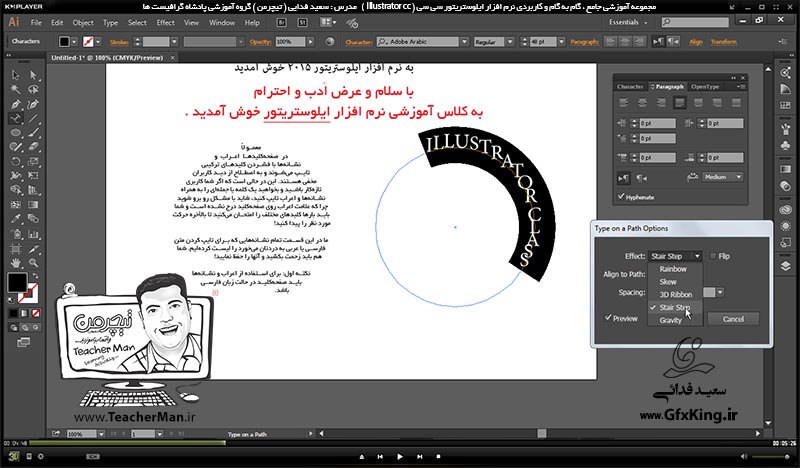This screenshot has height=468, width=800.
Task: Uncheck the Hyphenate checkbox
Action: 621,196
